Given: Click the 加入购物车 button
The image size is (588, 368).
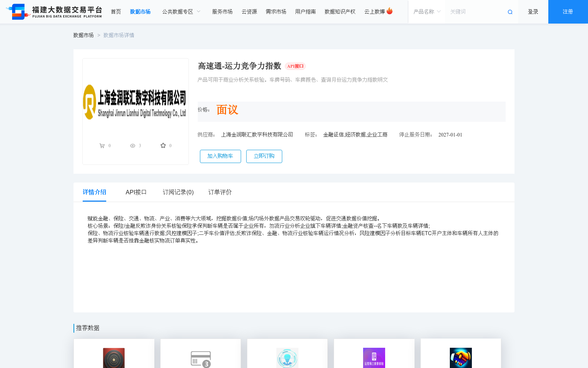Looking at the screenshot, I should tap(220, 156).
